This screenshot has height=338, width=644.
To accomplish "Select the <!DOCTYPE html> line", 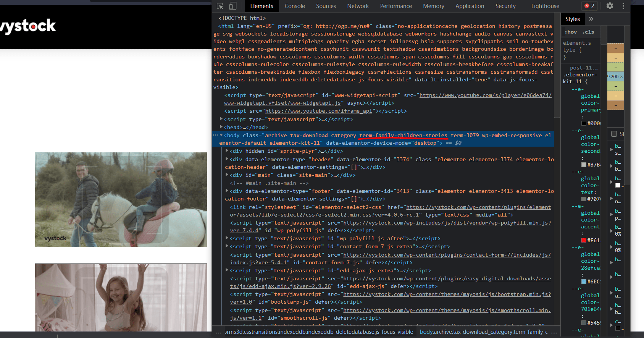I will click(242, 18).
